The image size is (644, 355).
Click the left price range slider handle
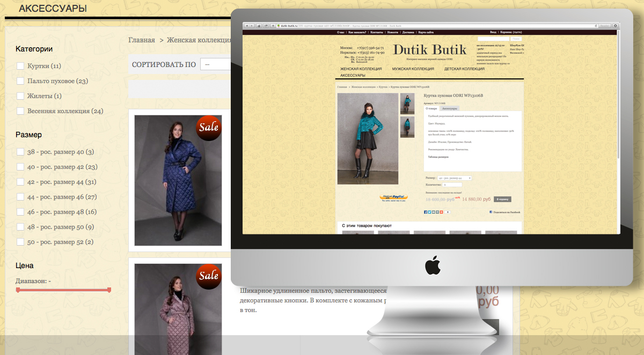18,290
